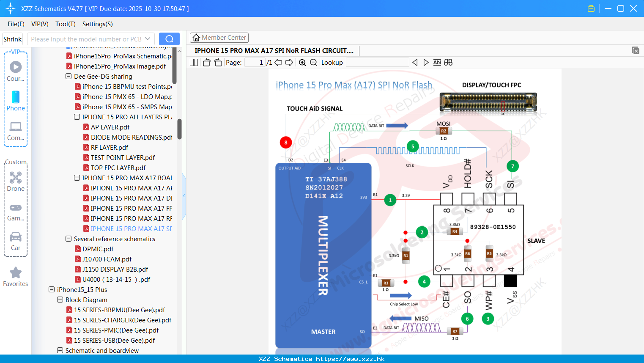Select the Car category

pos(16,241)
